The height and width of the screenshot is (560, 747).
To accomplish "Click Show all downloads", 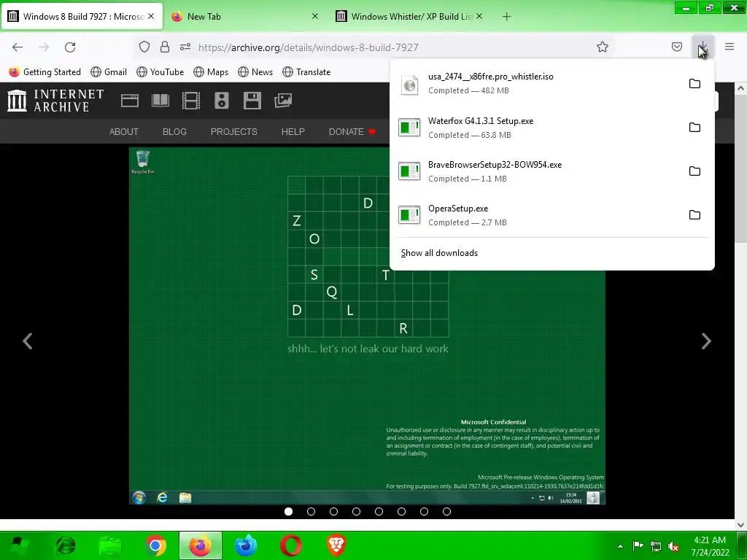I will pyautogui.click(x=439, y=253).
